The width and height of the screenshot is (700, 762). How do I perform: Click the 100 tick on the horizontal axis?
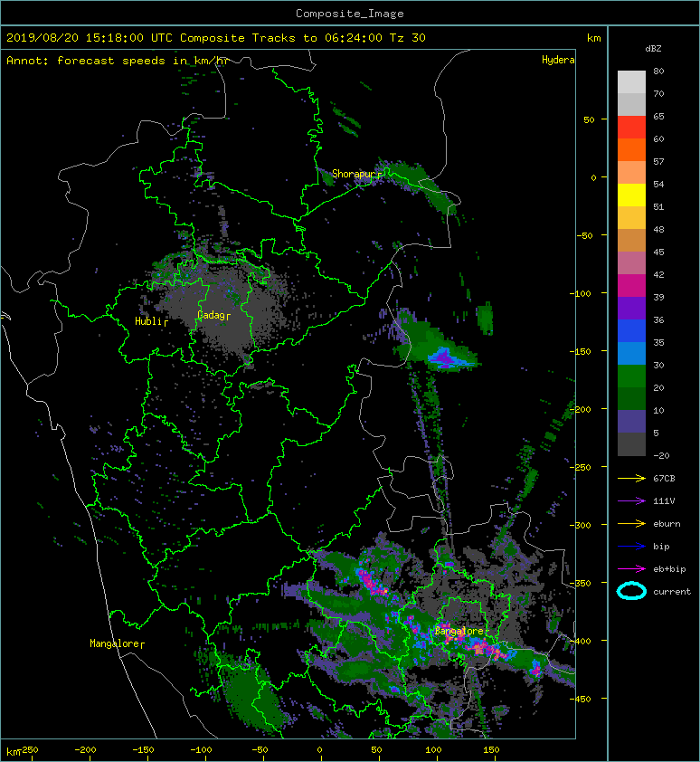[433, 750]
